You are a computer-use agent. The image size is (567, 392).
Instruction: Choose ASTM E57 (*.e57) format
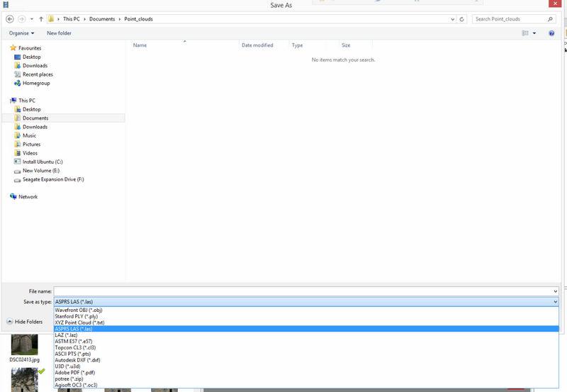coord(306,341)
